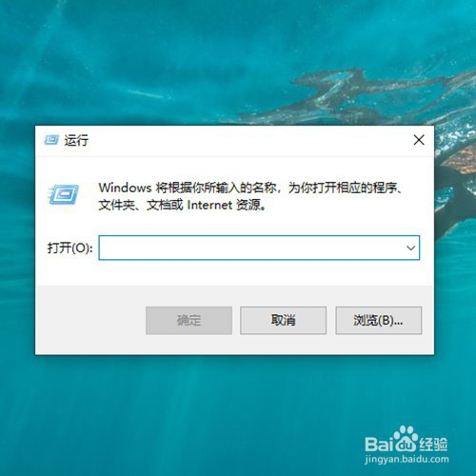Image resolution: width=476 pixels, height=476 pixels.
Task: Cancel the dialog via 取消 button
Action: 283,320
